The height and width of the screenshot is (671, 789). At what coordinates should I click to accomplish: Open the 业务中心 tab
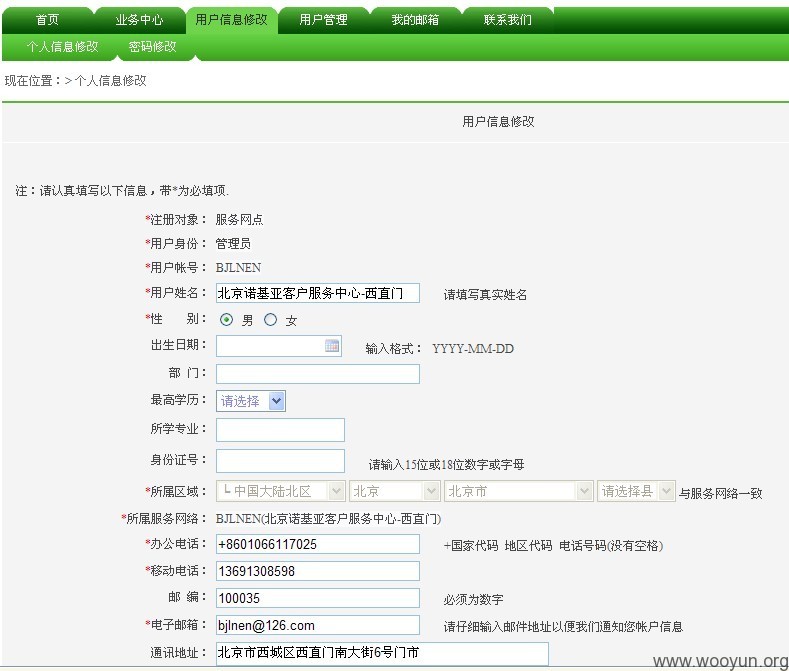click(x=139, y=20)
